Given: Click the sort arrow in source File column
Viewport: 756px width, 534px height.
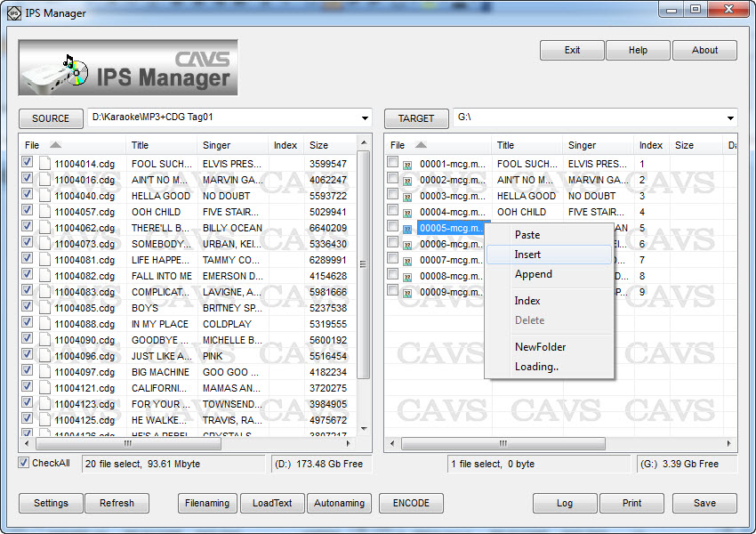Looking at the screenshot, I should [x=55, y=145].
